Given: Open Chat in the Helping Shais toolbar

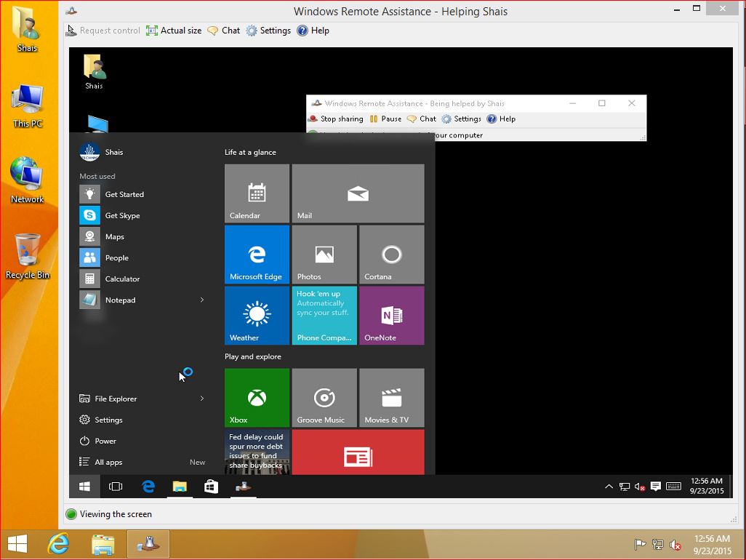Looking at the screenshot, I should pyautogui.click(x=224, y=31).
